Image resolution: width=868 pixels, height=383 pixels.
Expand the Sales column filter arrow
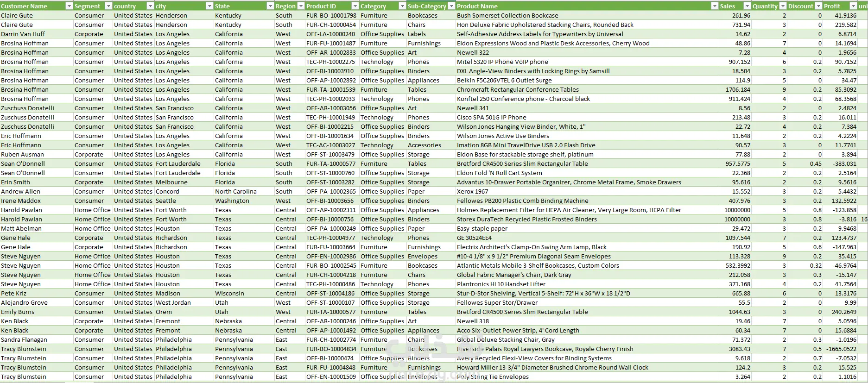pyautogui.click(x=747, y=6)
